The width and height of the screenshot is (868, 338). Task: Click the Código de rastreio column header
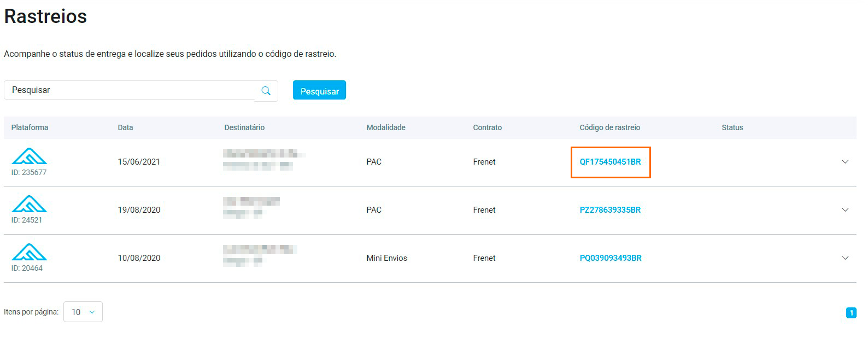point(609,127)
